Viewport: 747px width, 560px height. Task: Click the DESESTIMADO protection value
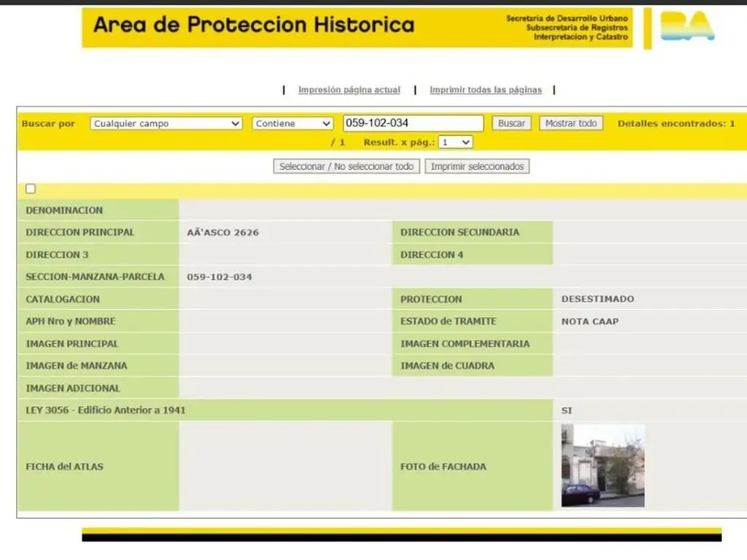point(597,299)
